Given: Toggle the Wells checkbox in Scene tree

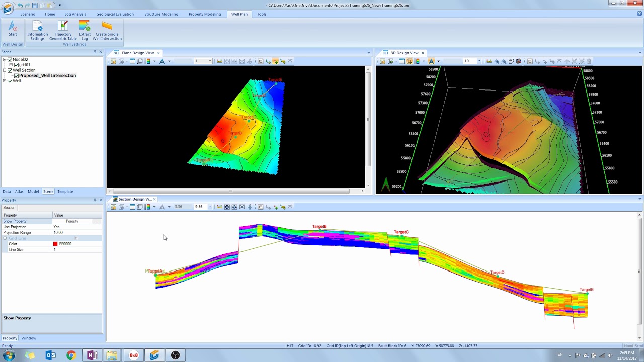Looking at the screenshot, I should 10,81.
